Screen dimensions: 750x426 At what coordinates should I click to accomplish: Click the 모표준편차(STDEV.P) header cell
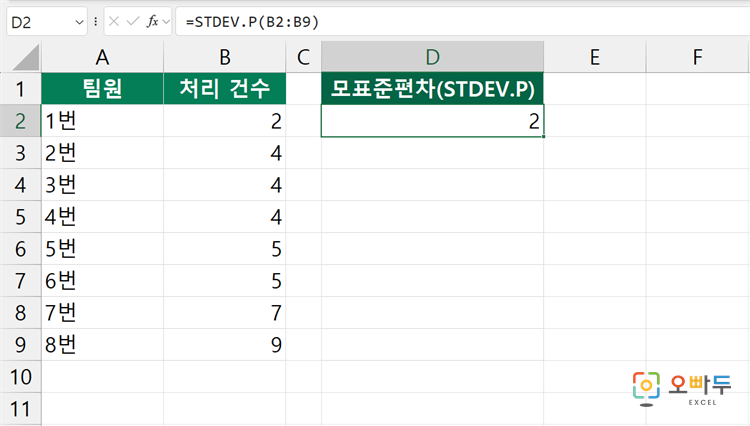pos(432,88)
